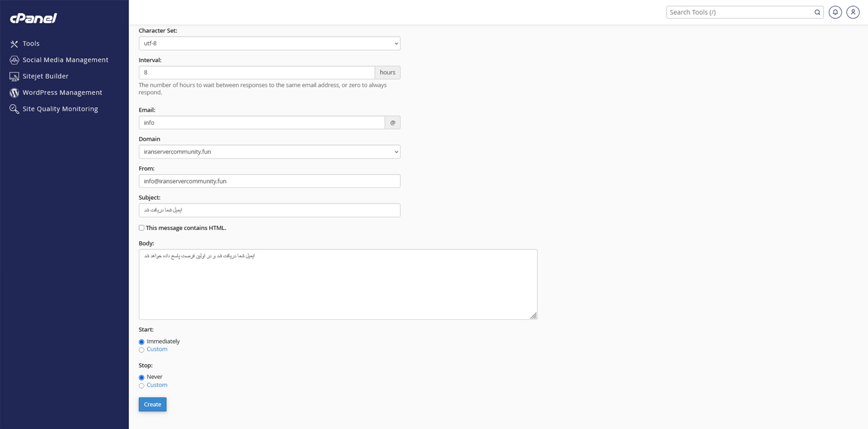This screenshot has height=429, width=868.
Task: Open the notifications bell icon
Action: [835, 12]
